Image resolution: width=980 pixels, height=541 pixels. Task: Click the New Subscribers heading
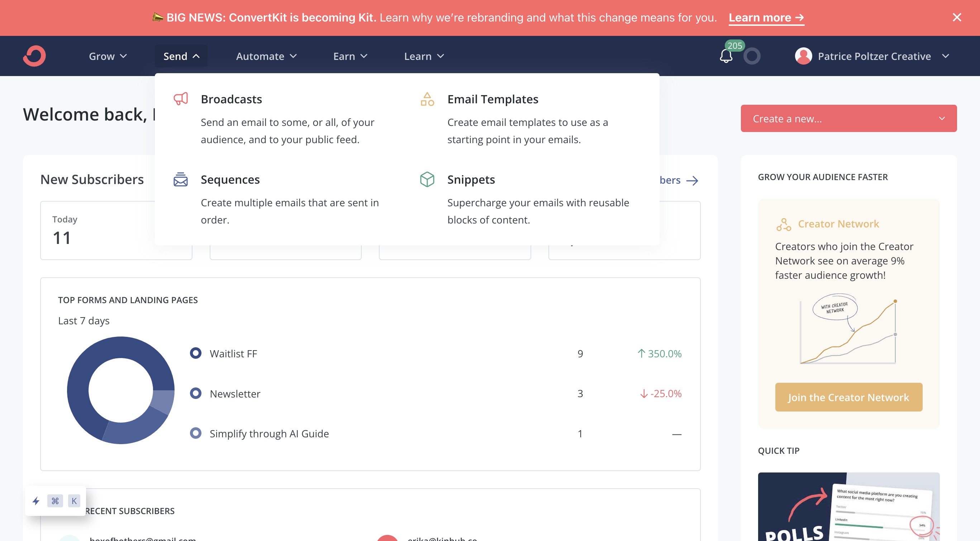(x=92, y=179)
